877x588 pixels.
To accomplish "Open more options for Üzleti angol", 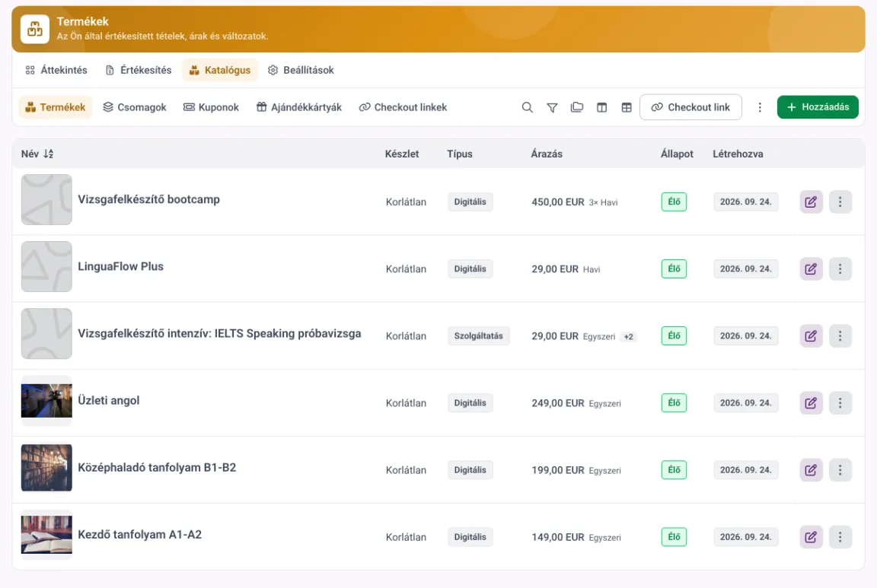I will pos(840,403).
